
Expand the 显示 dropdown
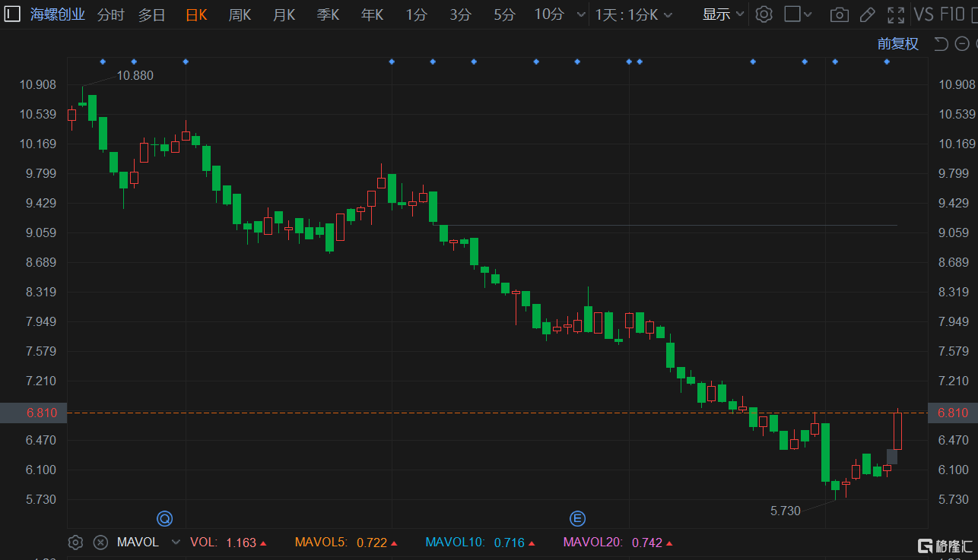point(723,14)
